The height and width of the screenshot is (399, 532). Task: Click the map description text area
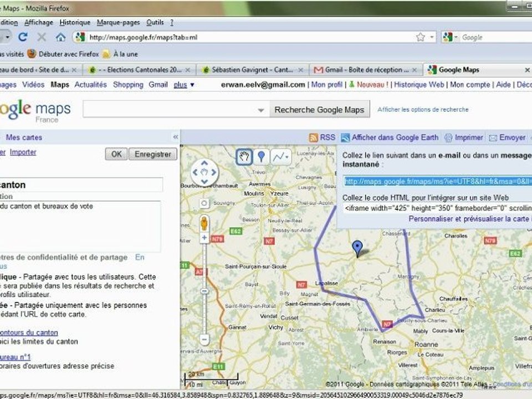pyautogui.click(x=80, y=227)
